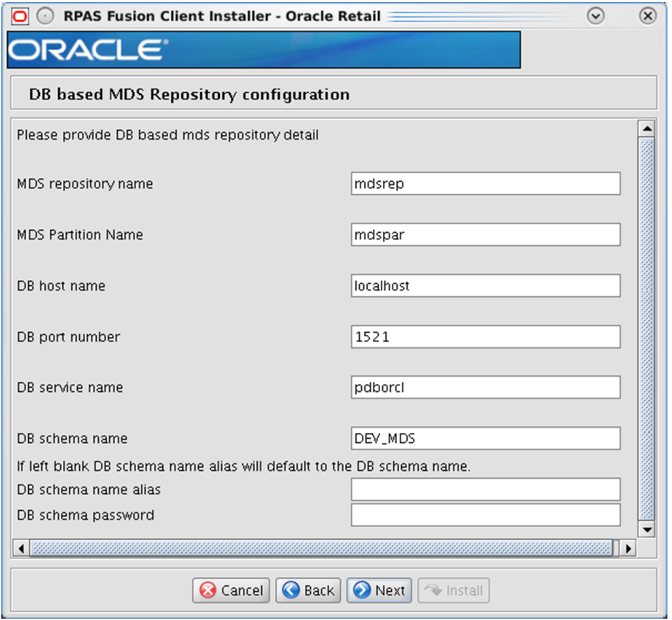Click the vertical scrollbar track
Viewport: 672px width, 620px height.
pyautogui.click(x=646, y=329)
